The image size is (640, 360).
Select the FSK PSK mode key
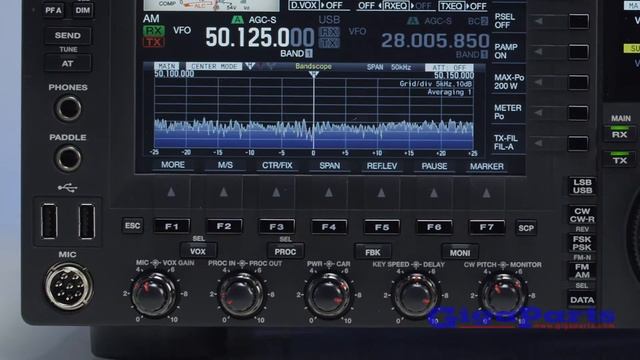coord(582,243)
